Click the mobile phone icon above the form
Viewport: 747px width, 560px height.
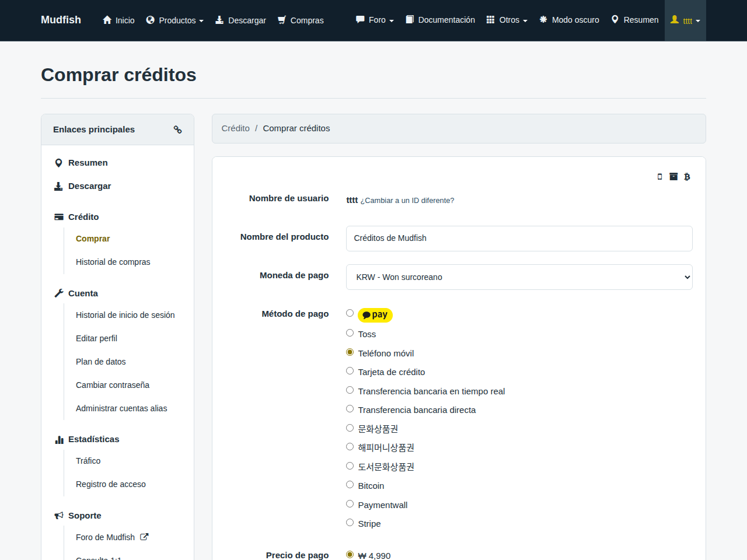coord(659,177)
